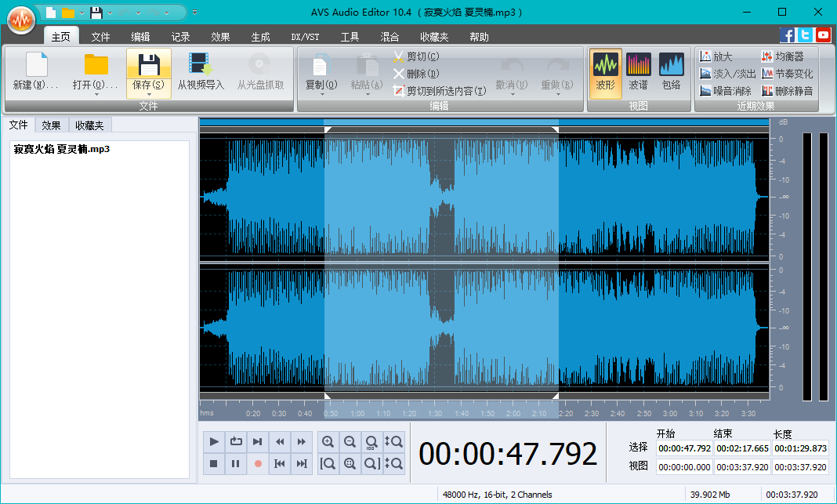Switch view to 波谱 spectral mode
The height and width of the screenshot is (504, 837).
point(638,72)
